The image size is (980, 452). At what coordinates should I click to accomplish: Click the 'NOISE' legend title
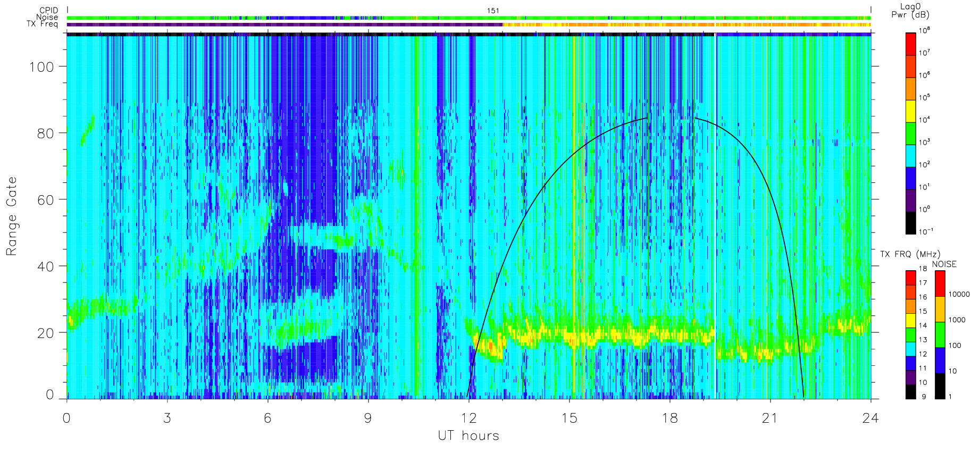coord(944,264)
